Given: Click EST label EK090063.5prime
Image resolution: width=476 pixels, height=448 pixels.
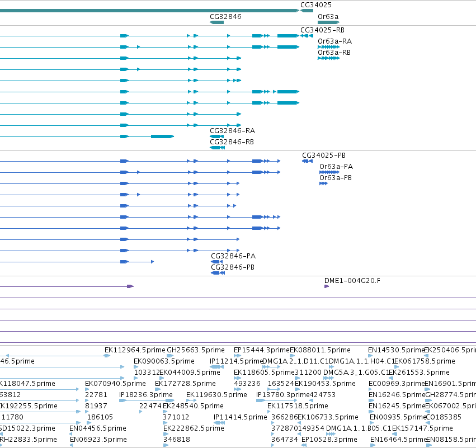Looking at the screenshot, I should coord(164,361).
